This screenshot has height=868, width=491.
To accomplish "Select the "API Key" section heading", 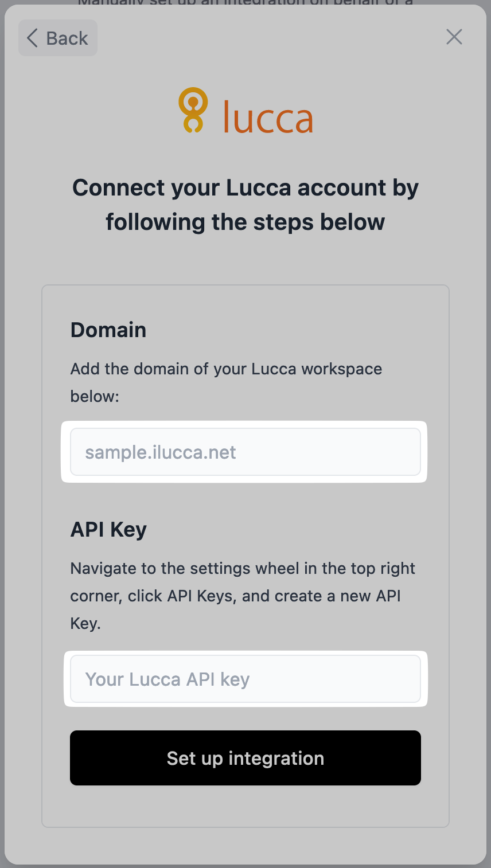I will tap(108, 530).
